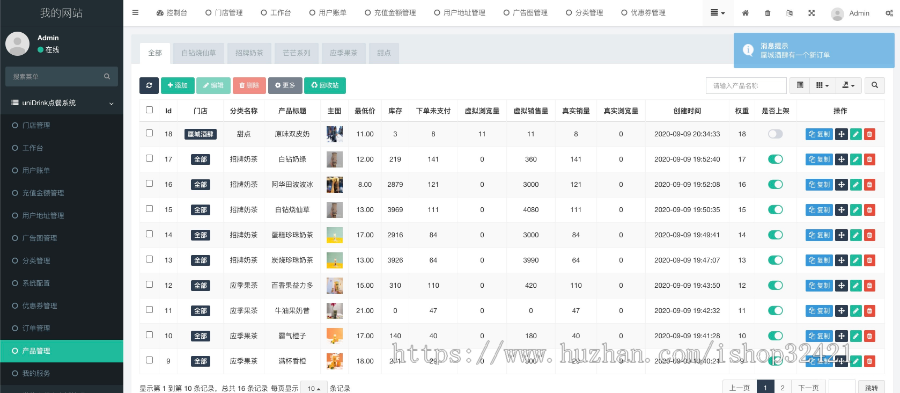Check the select-all checkbox in table header
Image resolution: width=900 pixels, height=393 pixels.
[149, 110]
